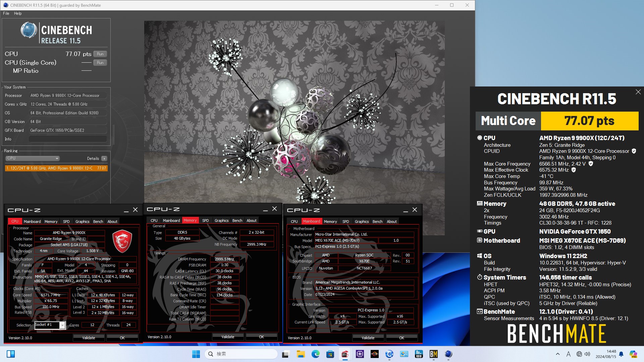The image size is (644, 362).
Task: Open the Windows Start menu
Action: 196,354
